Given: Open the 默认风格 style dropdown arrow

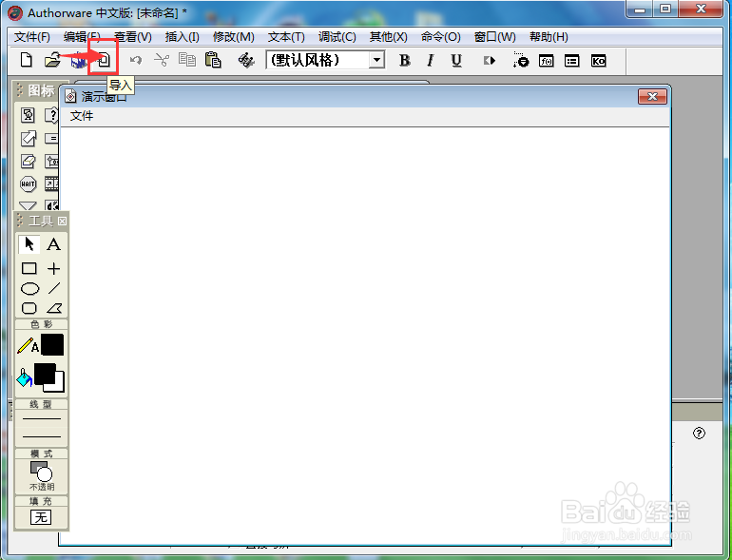Looking at the screenshot, I should (376, 60).
